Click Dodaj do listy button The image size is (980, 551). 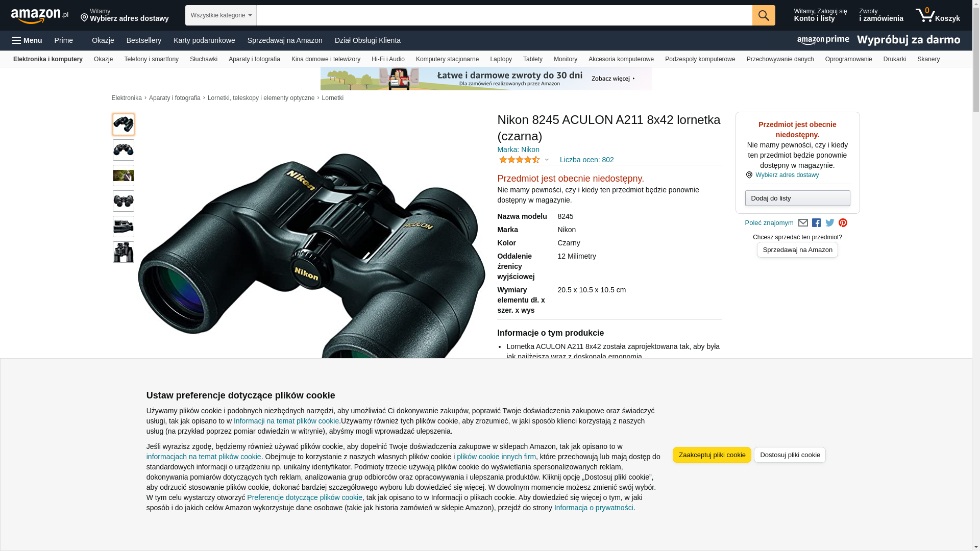(797, 198)
